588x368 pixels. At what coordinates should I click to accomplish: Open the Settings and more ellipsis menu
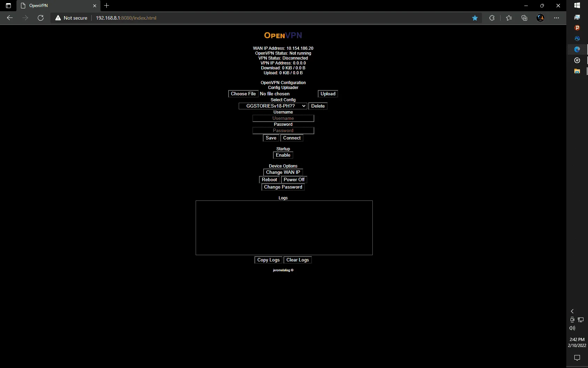(x=556, y=18)
